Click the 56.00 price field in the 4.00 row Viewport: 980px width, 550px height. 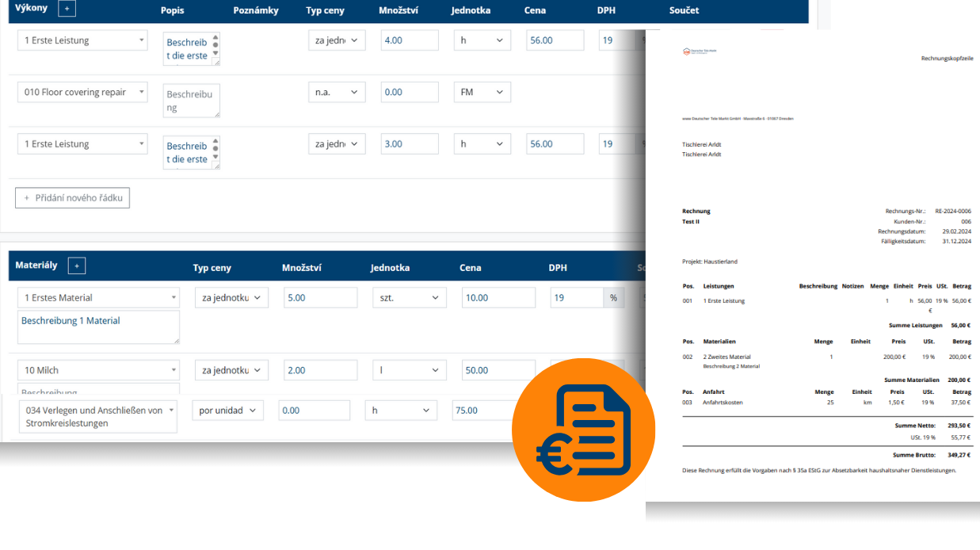pyautogui.click(x=555, y=40)
